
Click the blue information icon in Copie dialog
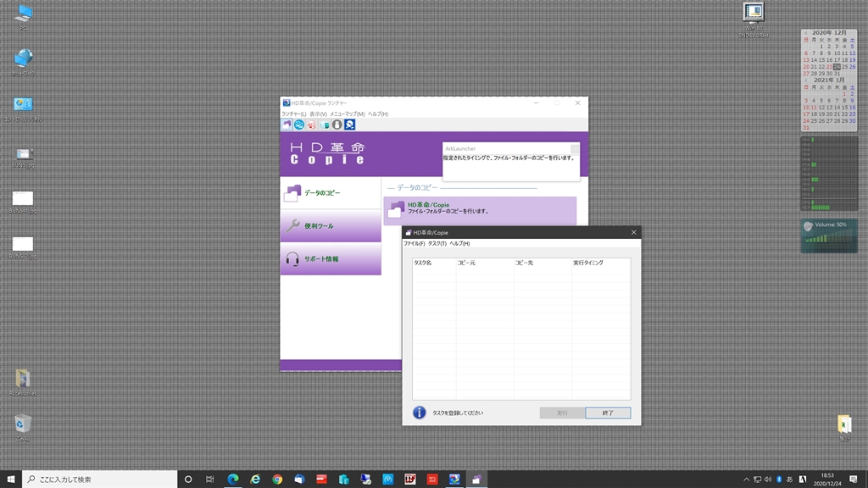pyautogui.click(x=420, y=413)
